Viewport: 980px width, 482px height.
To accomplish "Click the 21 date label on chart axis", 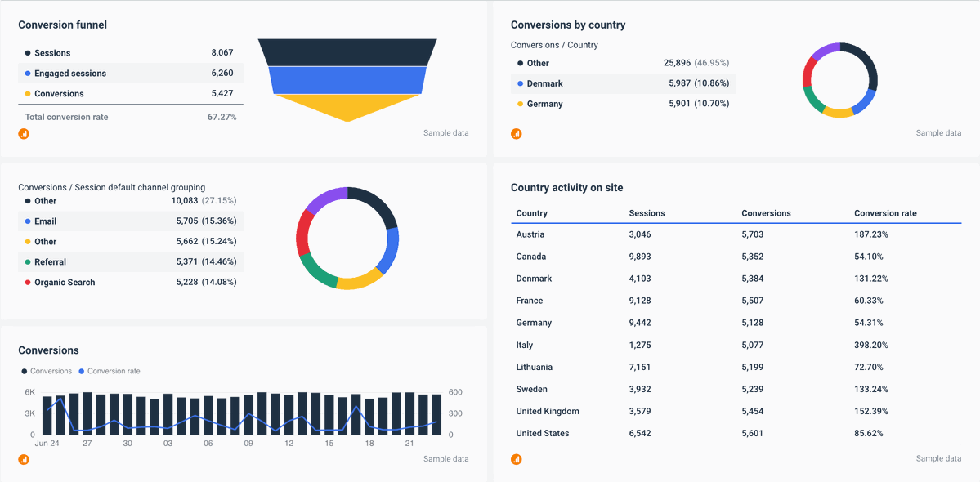I will 409,444.
